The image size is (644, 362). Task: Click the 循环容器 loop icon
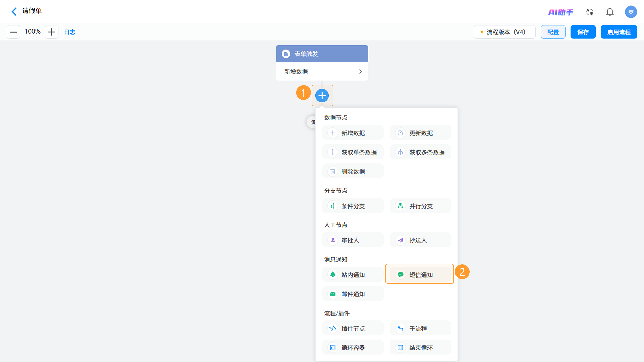(x=333, y=348)
